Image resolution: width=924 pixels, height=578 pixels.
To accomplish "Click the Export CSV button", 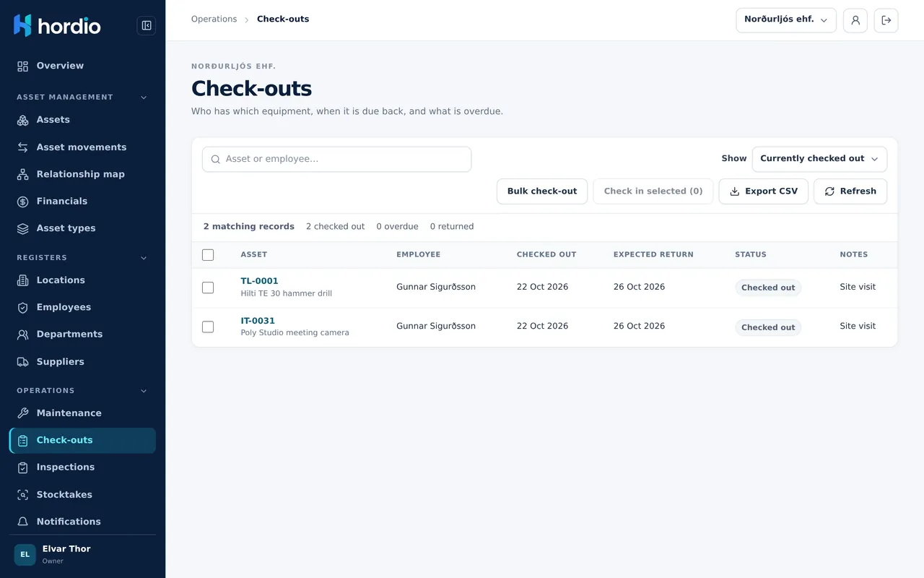I will 763,191.
